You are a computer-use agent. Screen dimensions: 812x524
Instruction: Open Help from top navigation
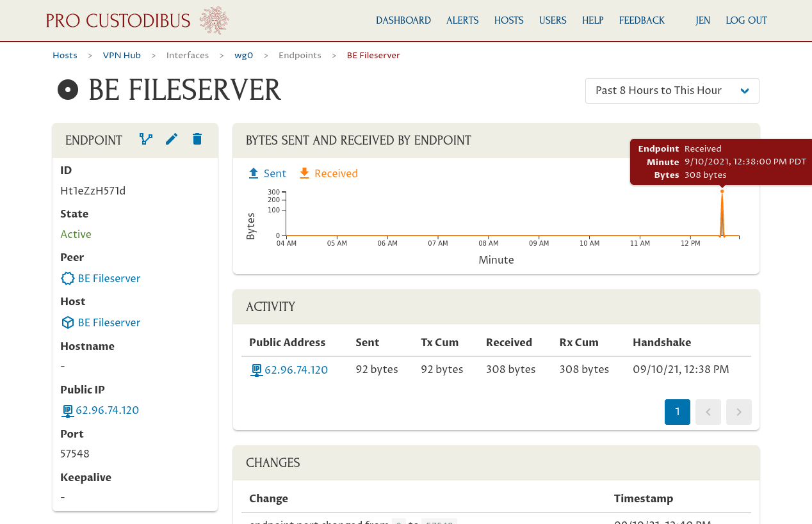[593, 20]
